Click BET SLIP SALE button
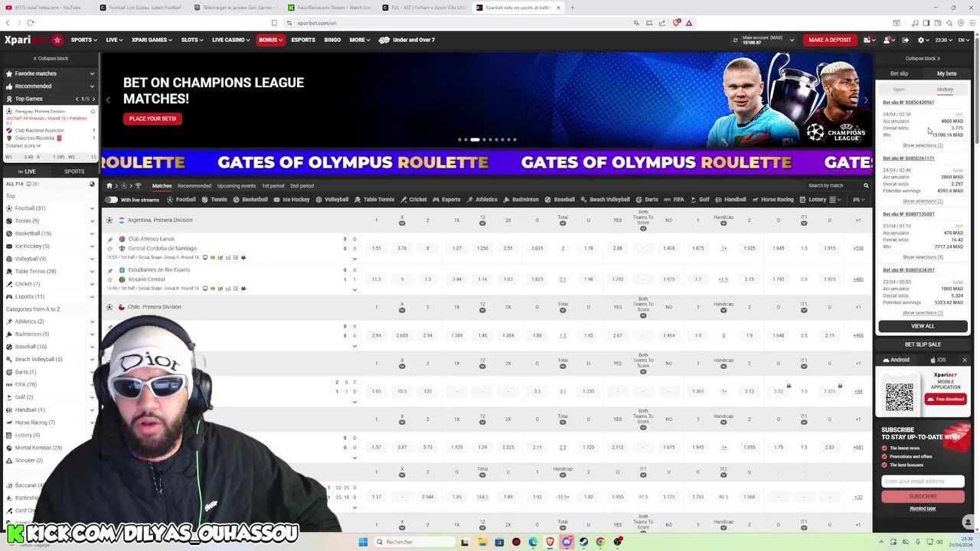Screen dimensions: 980x551 tap(923, 344)
